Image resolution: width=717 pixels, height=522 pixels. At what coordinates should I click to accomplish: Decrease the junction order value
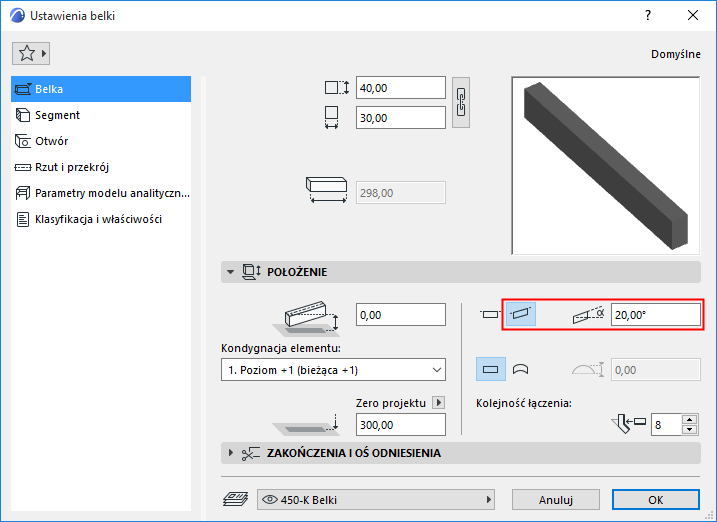690,430
